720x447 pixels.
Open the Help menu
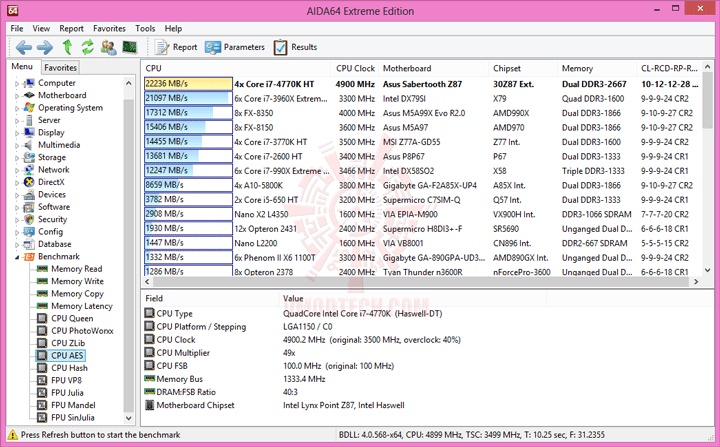173,28
